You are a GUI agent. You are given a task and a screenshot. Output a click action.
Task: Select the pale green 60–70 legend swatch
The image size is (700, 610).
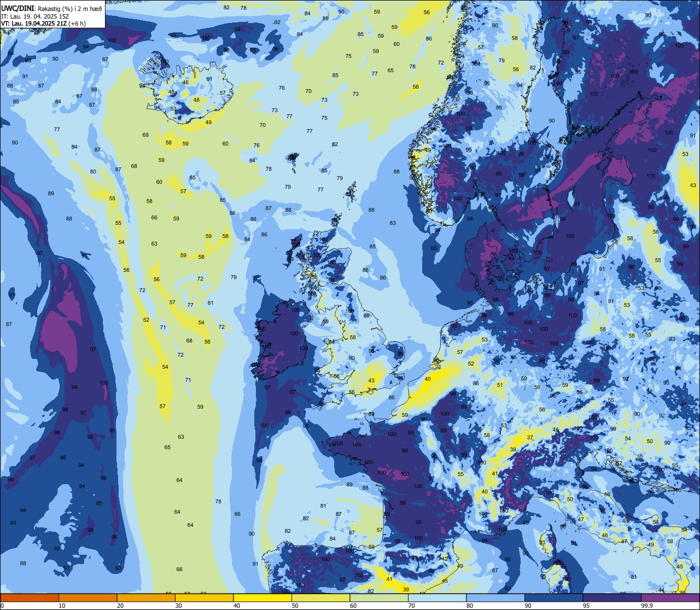[x=379, y=597]
